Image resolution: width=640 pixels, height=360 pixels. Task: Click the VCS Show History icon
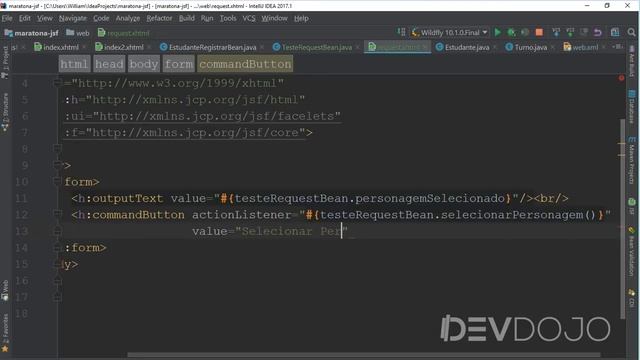[x=584, y=33]
